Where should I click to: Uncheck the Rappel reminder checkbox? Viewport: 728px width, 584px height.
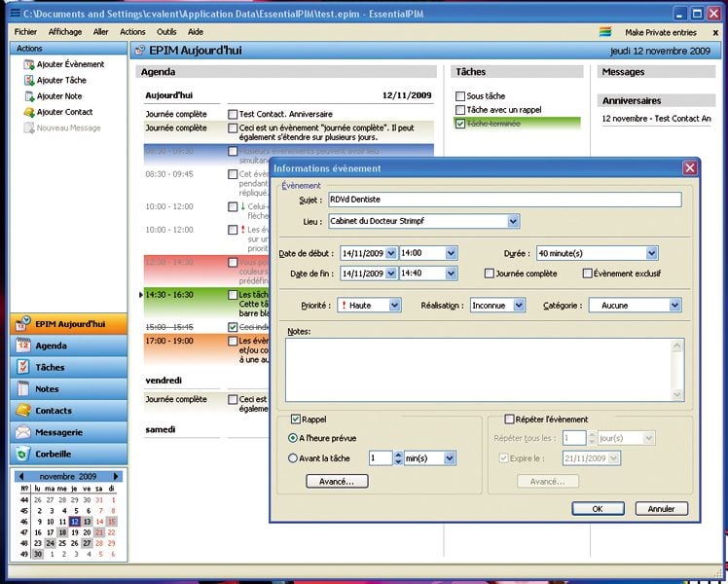pos(297,420)
